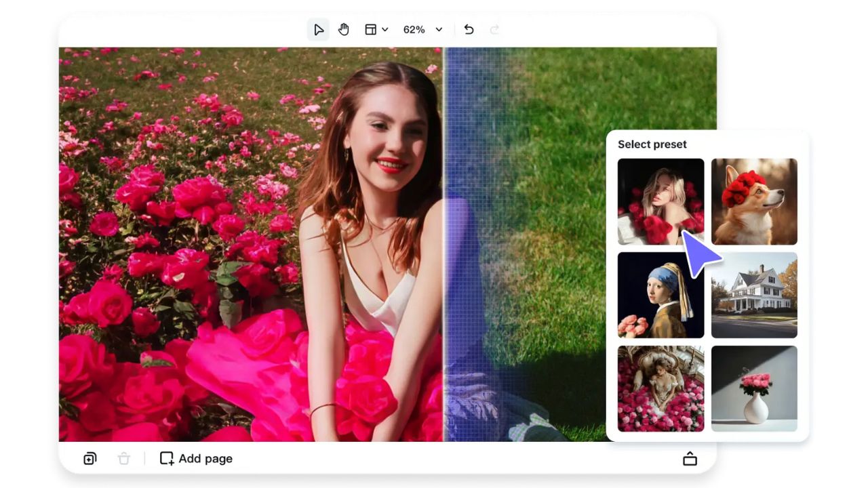Select the cursor selection tool
Screen dimensions: 868x488
tap(319, 29)
